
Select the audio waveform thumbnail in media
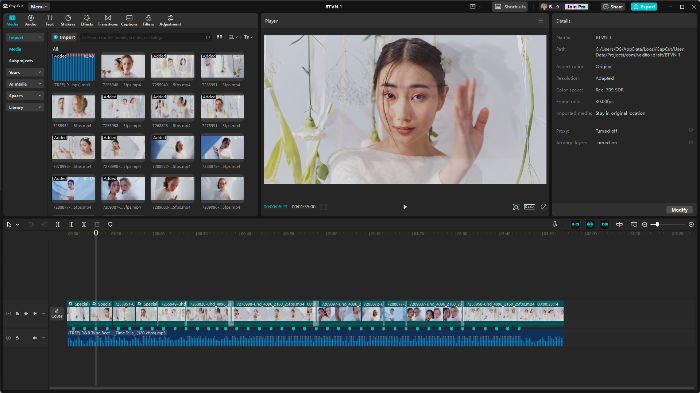[73, 67]
